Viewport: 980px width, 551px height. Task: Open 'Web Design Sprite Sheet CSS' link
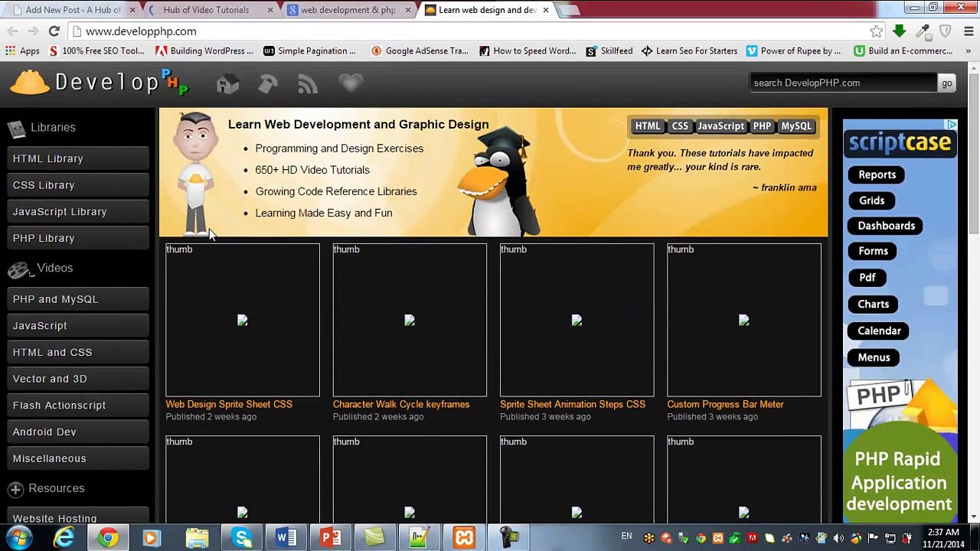(229, 404)
